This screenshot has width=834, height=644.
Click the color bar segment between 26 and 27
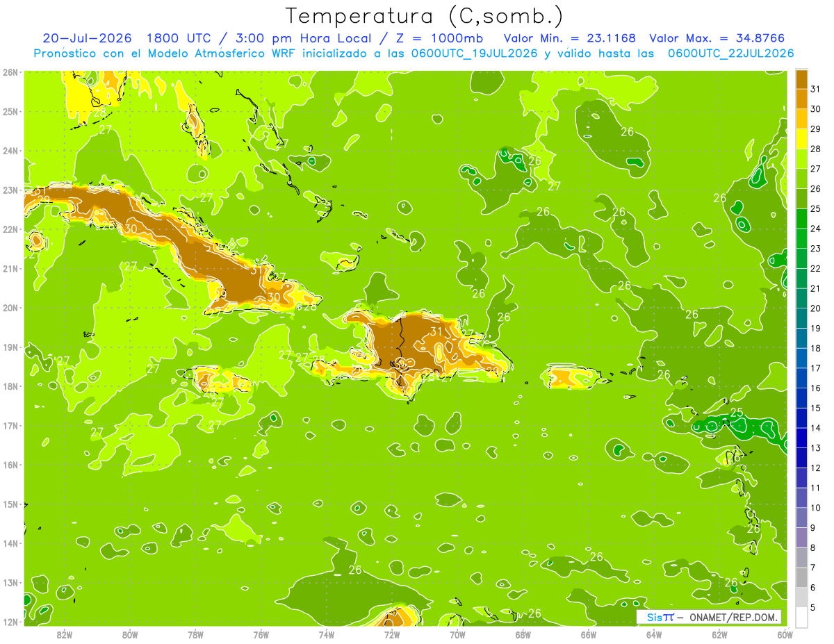[x=801, y=179]
